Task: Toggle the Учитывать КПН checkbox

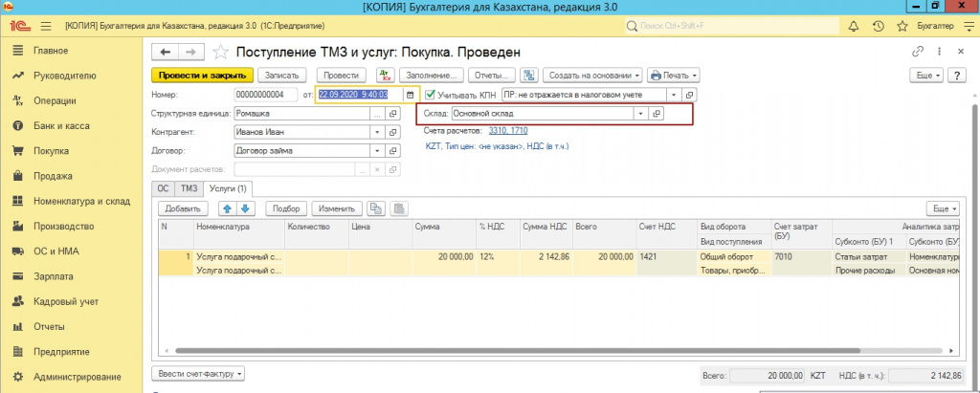Action: [430, 95]
